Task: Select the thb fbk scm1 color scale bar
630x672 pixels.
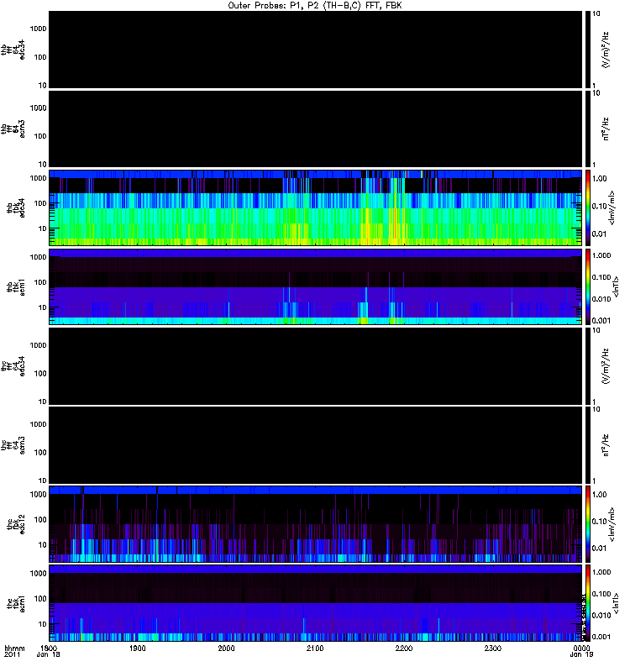Action: (588, 286)
